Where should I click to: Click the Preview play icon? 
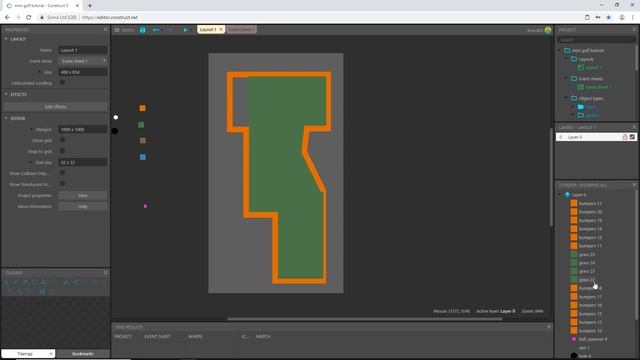tap(185, 30)
